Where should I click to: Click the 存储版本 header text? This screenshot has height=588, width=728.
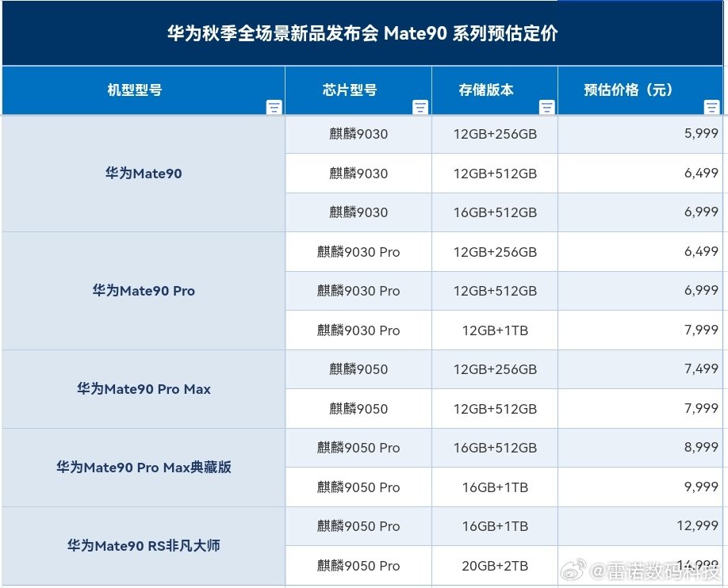(486, 90)
